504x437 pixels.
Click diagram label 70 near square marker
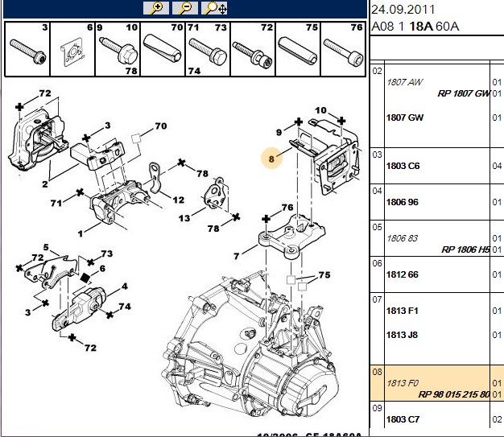(161, 126)
